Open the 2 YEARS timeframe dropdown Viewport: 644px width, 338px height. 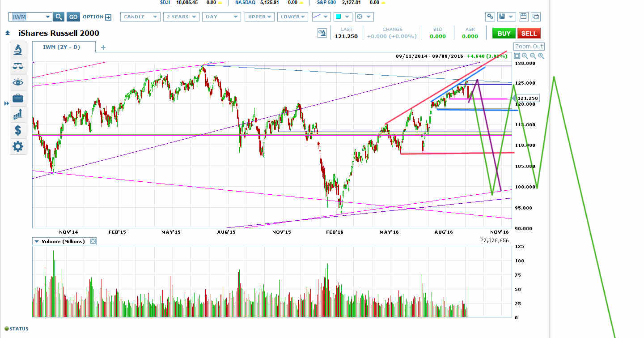tap(181, 17)
